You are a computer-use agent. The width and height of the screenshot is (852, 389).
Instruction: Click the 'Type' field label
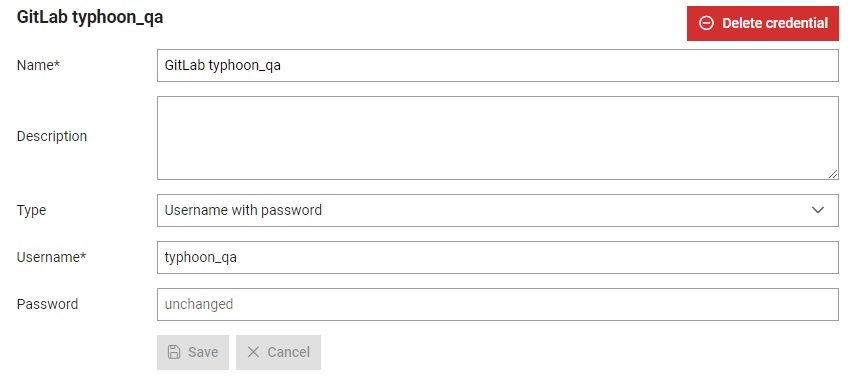coord(32,210)
